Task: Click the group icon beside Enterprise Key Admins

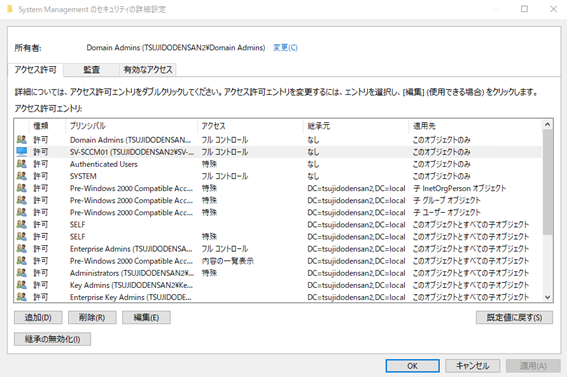Action: point(22,297)
